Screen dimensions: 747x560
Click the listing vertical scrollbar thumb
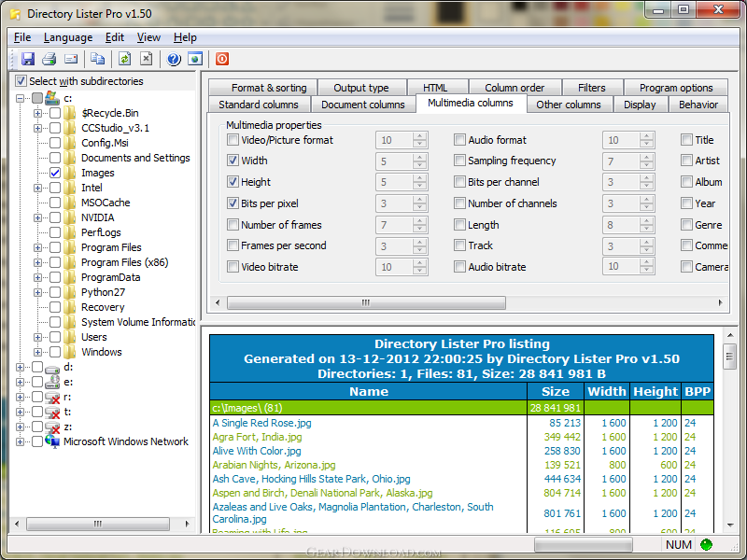click(729, 357)
